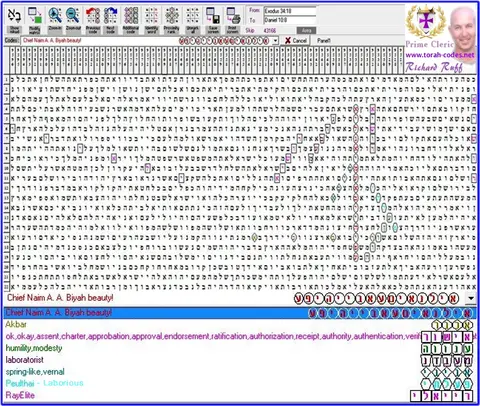Click the Prime Cleric crest logo
This screenshot has height=406, width=480.
click(426, 21)
